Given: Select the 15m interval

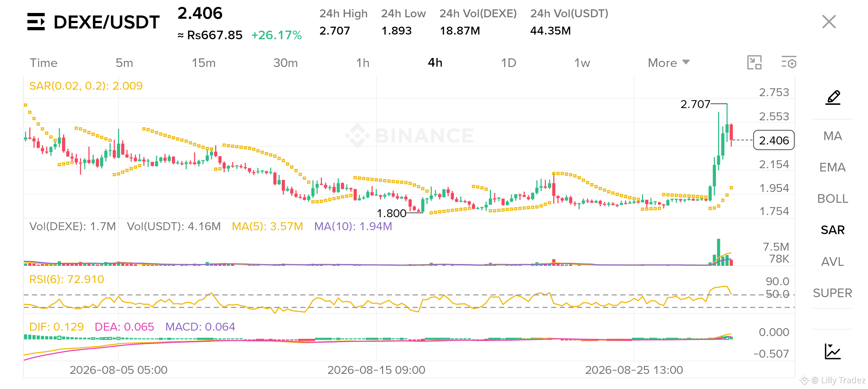Looking at the screenshot, I should 204,63.
